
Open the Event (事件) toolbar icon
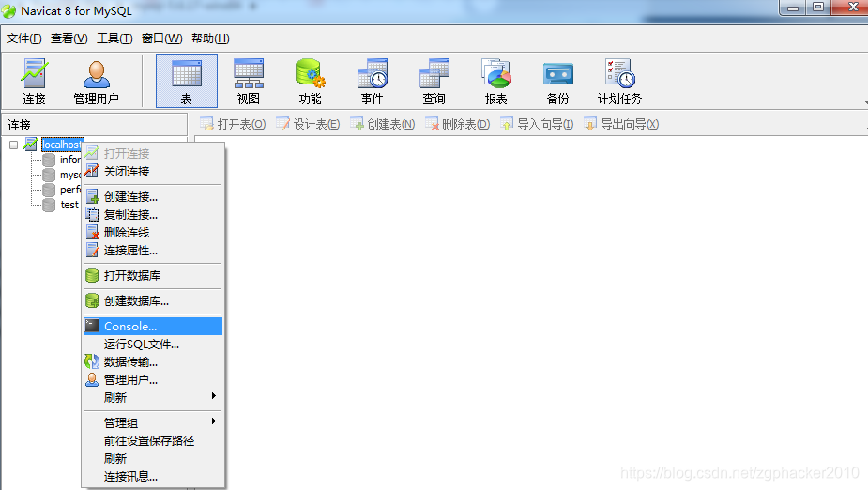(x=372, y=82)
